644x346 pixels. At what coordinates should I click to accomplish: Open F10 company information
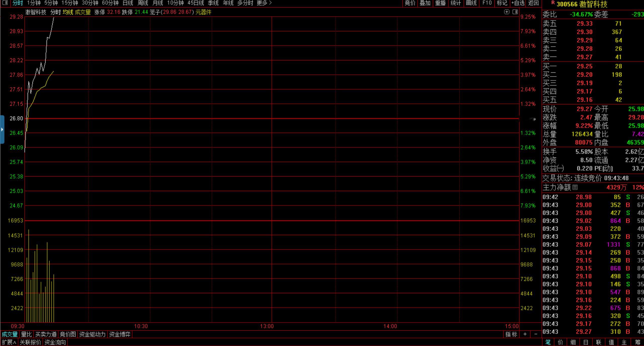[487, 3]
